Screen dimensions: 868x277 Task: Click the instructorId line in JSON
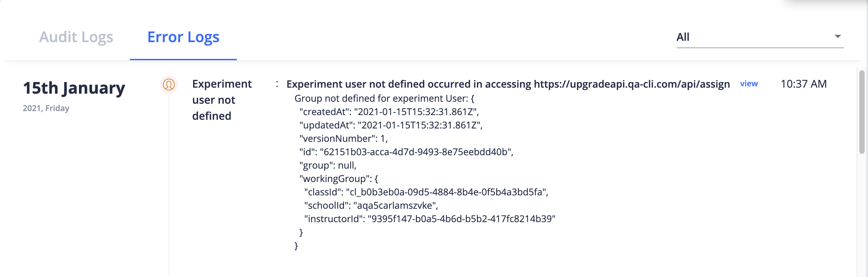[430, 219]
